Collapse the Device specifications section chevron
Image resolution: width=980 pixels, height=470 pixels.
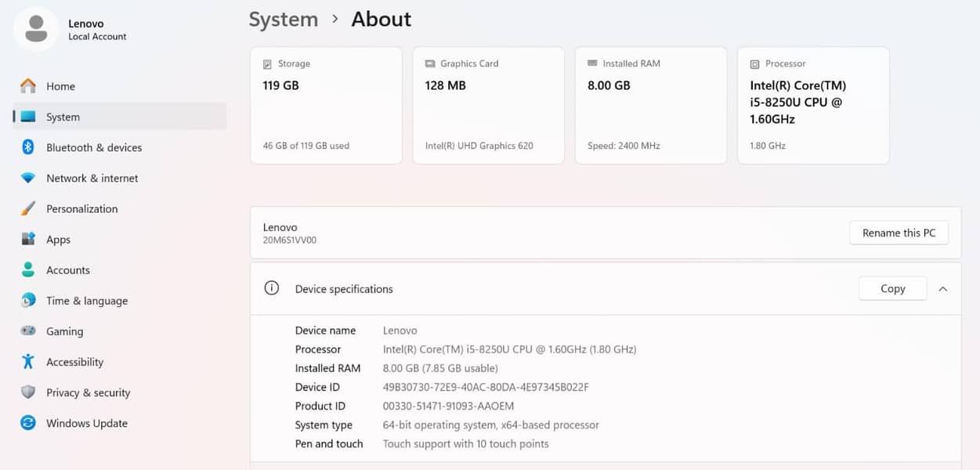pos(943,289)
